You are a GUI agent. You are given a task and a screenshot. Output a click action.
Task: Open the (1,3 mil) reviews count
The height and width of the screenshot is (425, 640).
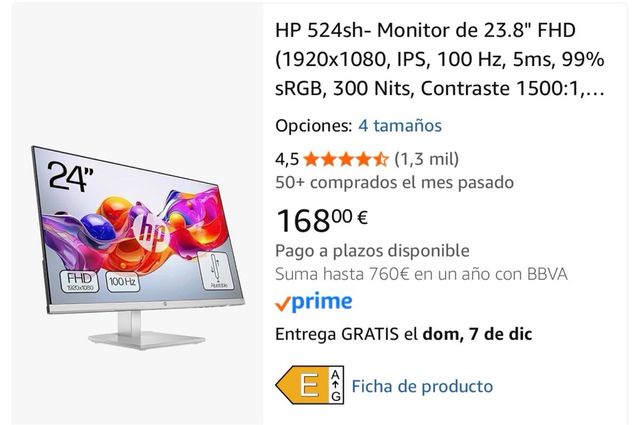[x=427, y=159]
